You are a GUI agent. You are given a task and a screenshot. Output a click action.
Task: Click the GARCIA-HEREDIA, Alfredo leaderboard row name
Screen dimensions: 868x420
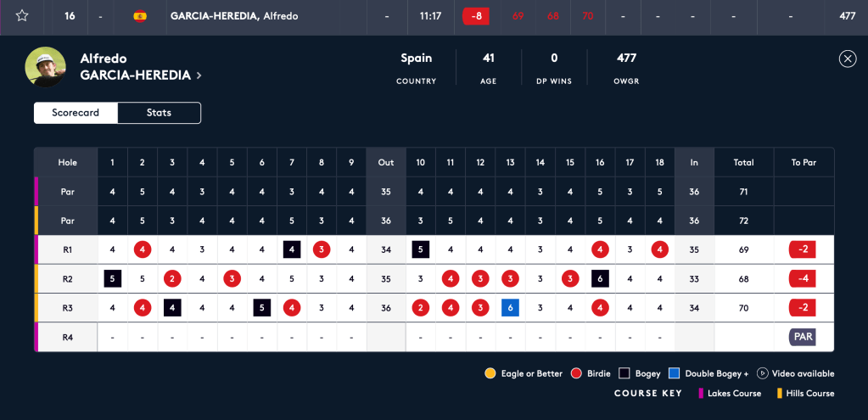pos(234,16)
